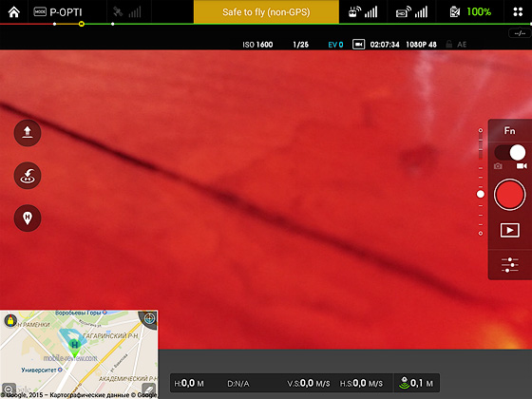Viewport: 532px width, 399px height.
Task: Start recording with the red button
Action: click(509, 195)
